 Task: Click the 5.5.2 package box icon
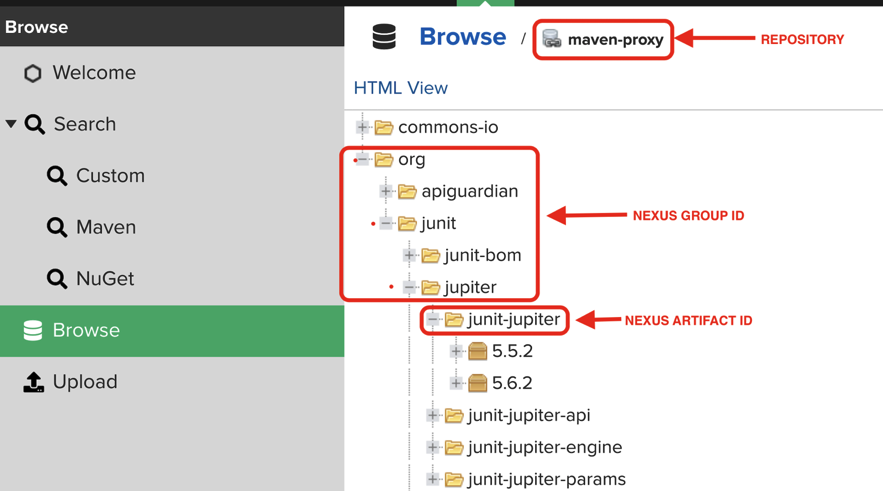click(478, 351)
